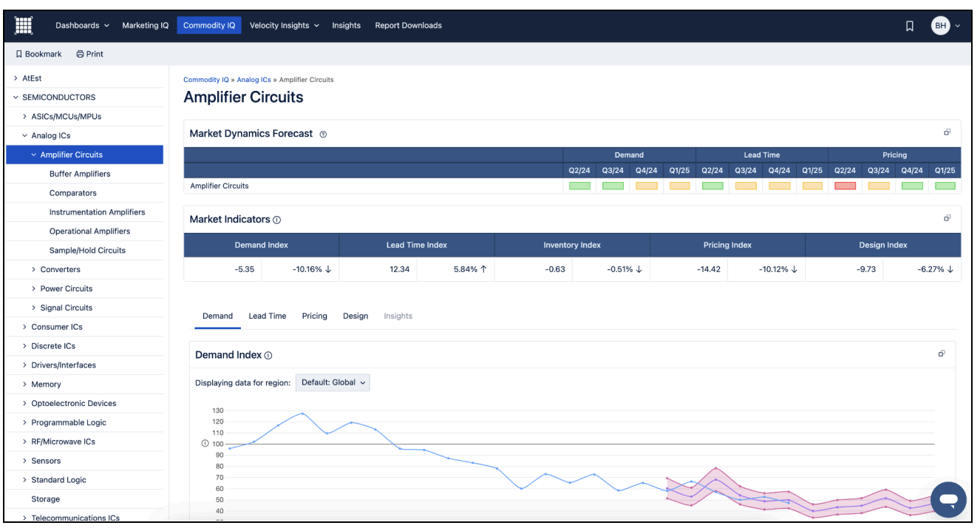The width and height of the screenshot is (980, 531).
Task: Click info icon next to Market Indicators
Action: pyautogui.click(x=277, y=220)
